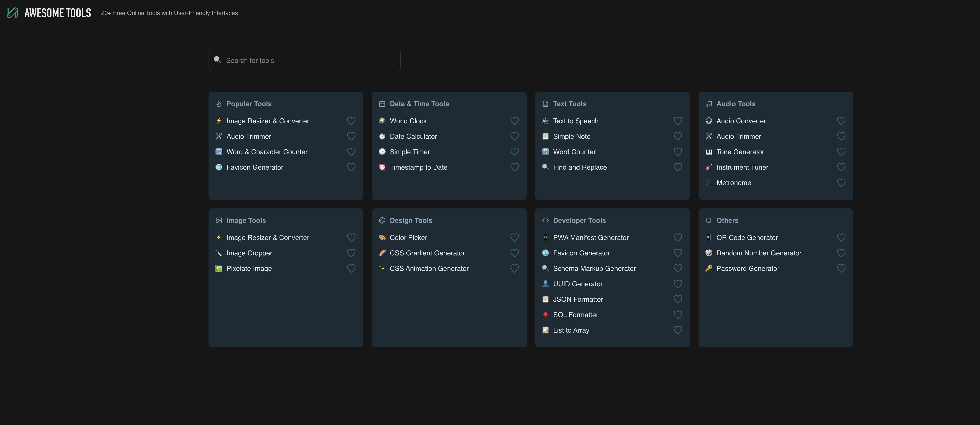Click the palette icon beside Color Picker
Viewport: 980px width, 425px height.
(x=382, y=237)
